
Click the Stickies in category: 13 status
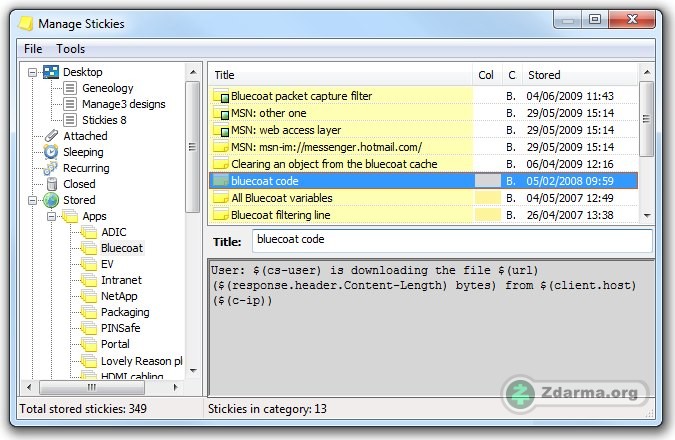[267, 409]
